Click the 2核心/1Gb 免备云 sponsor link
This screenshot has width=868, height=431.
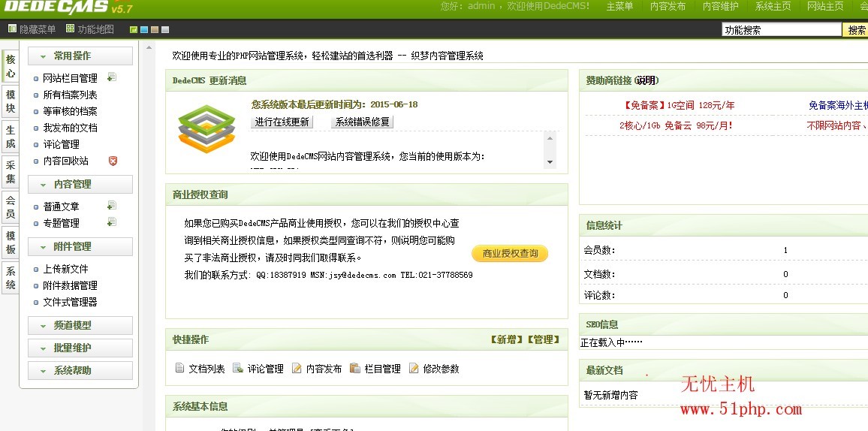point(676,125)
